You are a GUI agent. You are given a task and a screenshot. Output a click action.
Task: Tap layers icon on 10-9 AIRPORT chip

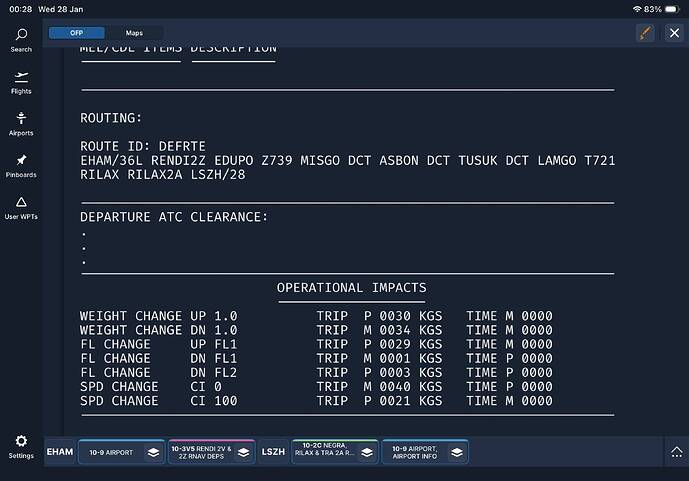[153, 452]
